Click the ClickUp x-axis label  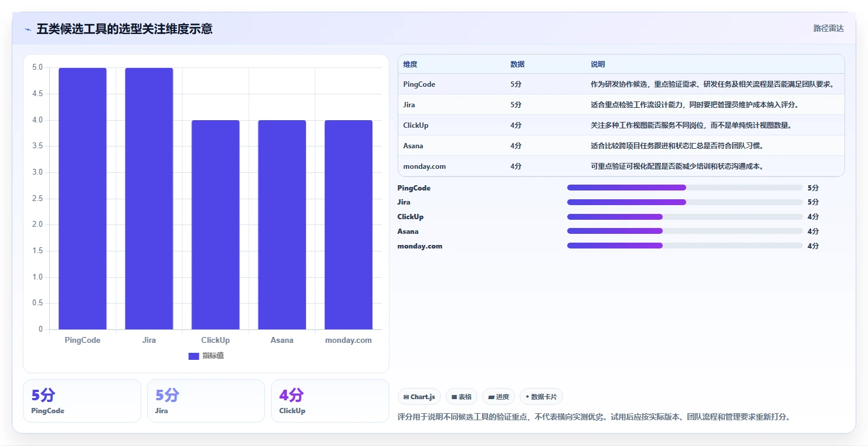(215, 340)
